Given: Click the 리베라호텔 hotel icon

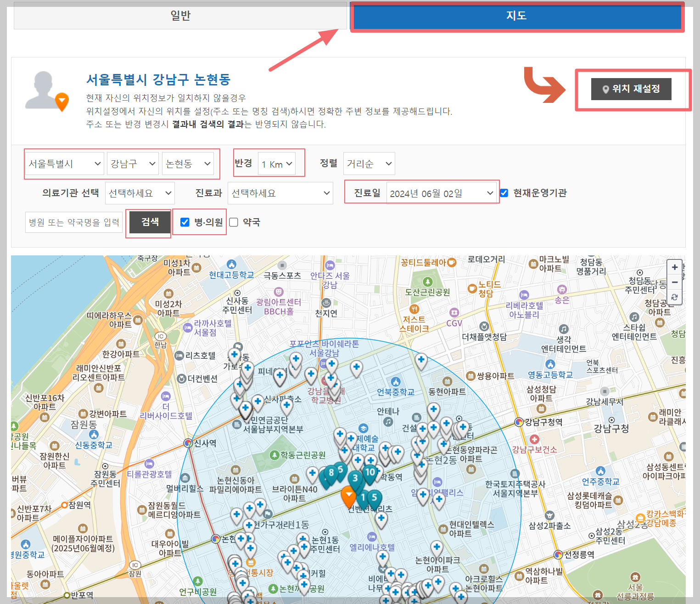Looking at the screenshot, I should [x=524, y=295].
